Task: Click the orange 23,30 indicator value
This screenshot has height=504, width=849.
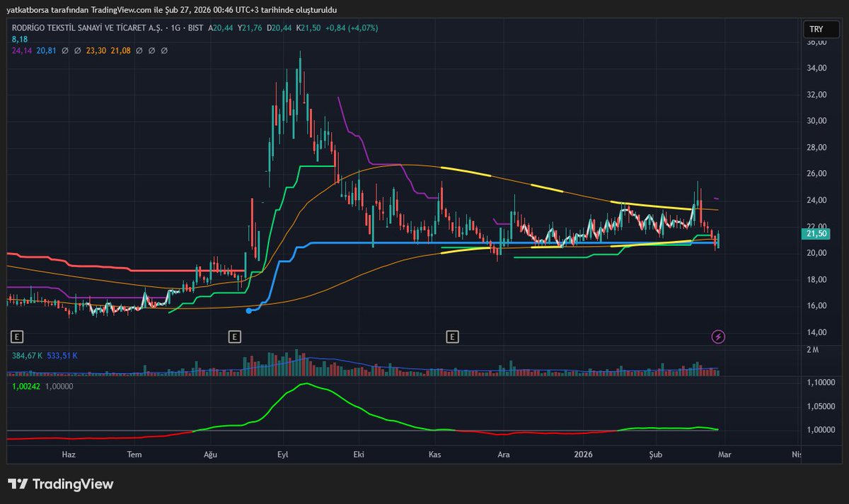Action: pyautogui.click(x=97, y=50)
